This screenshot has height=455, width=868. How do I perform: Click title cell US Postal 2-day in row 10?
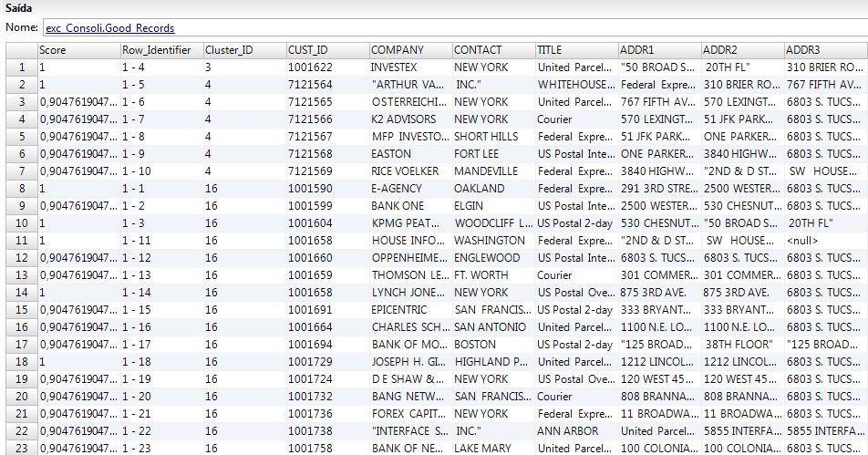(x=577, y=223)
